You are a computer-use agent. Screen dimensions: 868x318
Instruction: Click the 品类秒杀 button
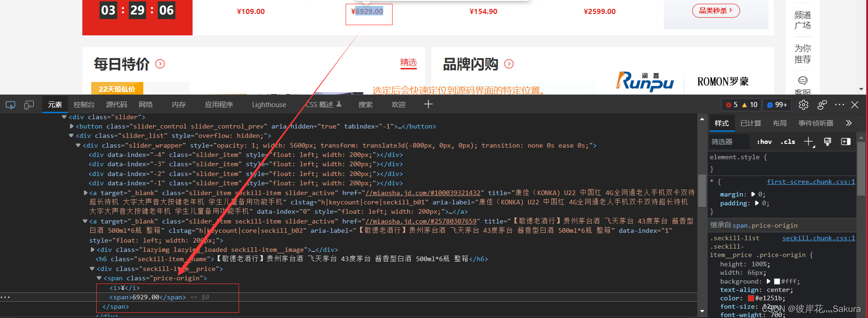pyautogui.click(x=716, y=11)
